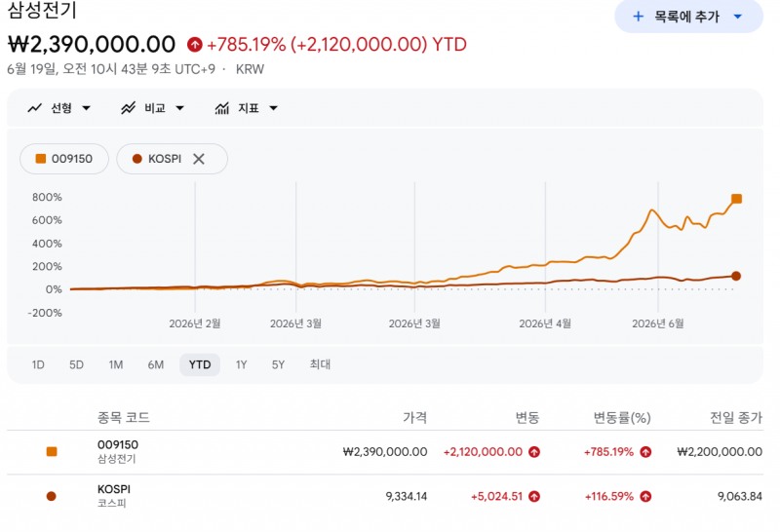This screenshot has width=780, height=532.
Task: Click the ₩2,390,000.00 price cell in the table
Action: (385, 452)
